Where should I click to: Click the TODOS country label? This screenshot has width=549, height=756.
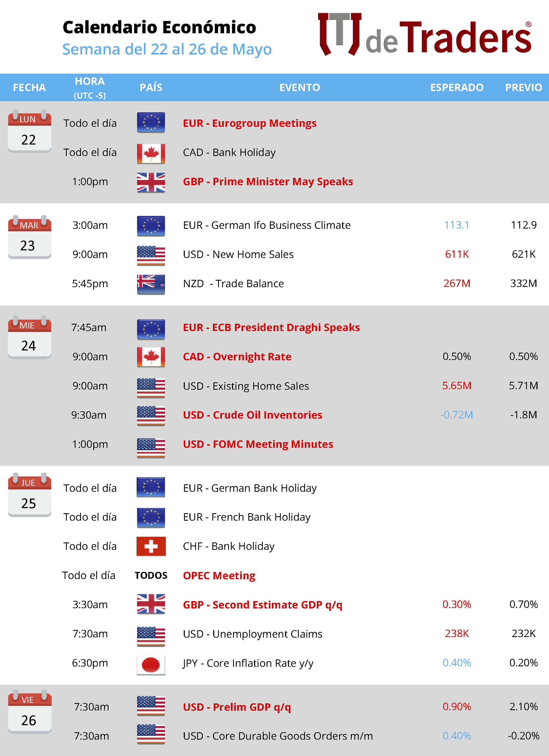151,575
